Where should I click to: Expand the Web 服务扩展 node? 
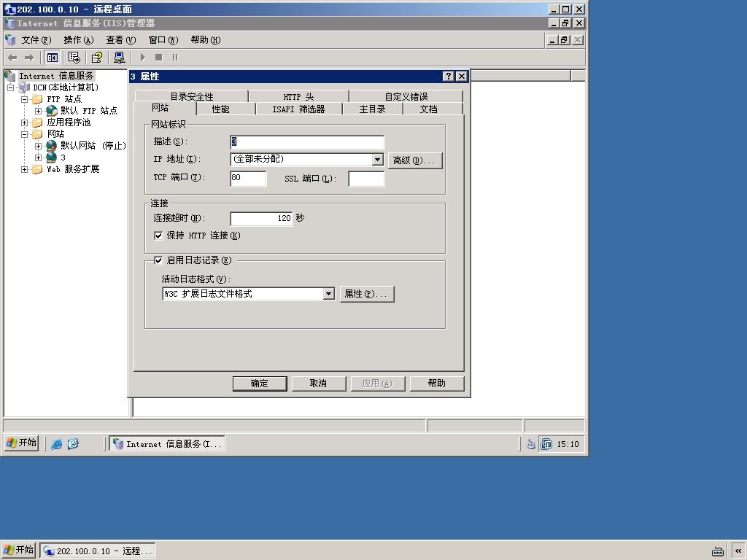[x=24, y=169]
